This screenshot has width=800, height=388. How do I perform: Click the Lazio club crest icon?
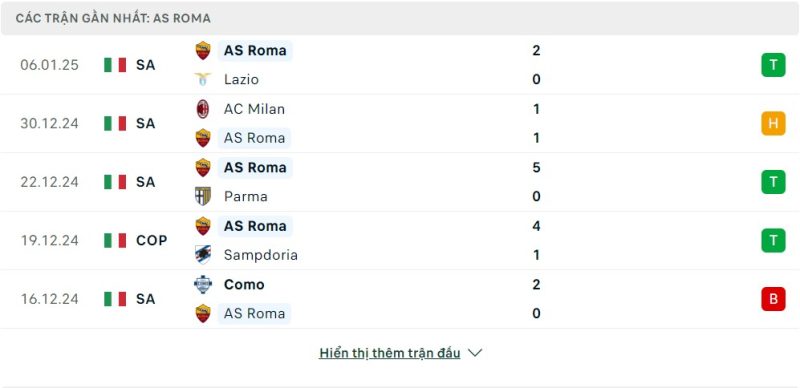click(203, 79)
